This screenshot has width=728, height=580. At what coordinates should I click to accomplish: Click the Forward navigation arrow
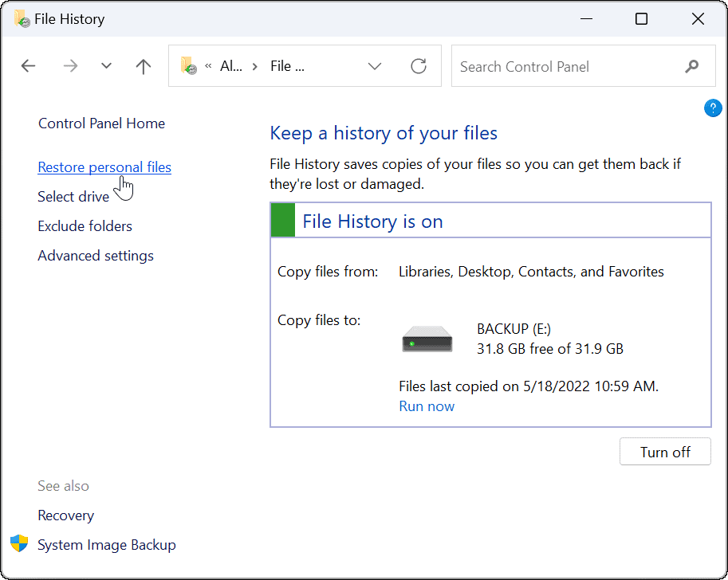[x=70, y=66]
